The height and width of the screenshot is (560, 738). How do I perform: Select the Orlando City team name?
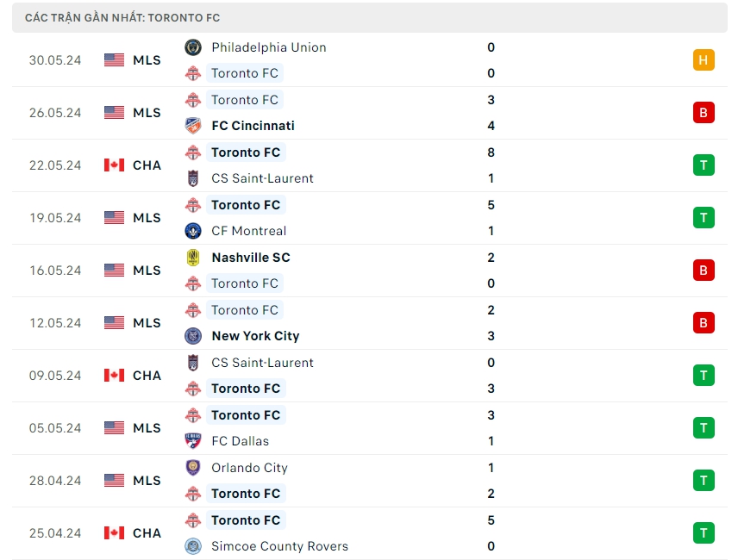tap(249, 468)
